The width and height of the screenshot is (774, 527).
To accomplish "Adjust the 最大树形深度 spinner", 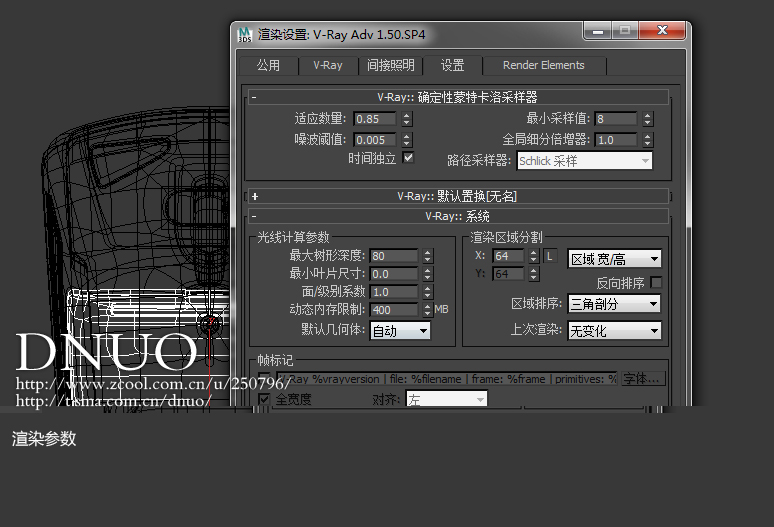I will point(427,256).
